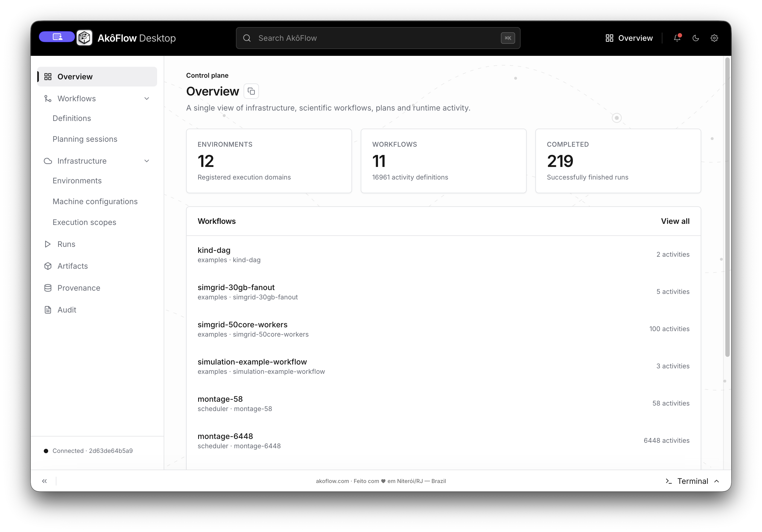Click the Overview button in top bar
Screen dimensions: 762x532
point(629,38)
